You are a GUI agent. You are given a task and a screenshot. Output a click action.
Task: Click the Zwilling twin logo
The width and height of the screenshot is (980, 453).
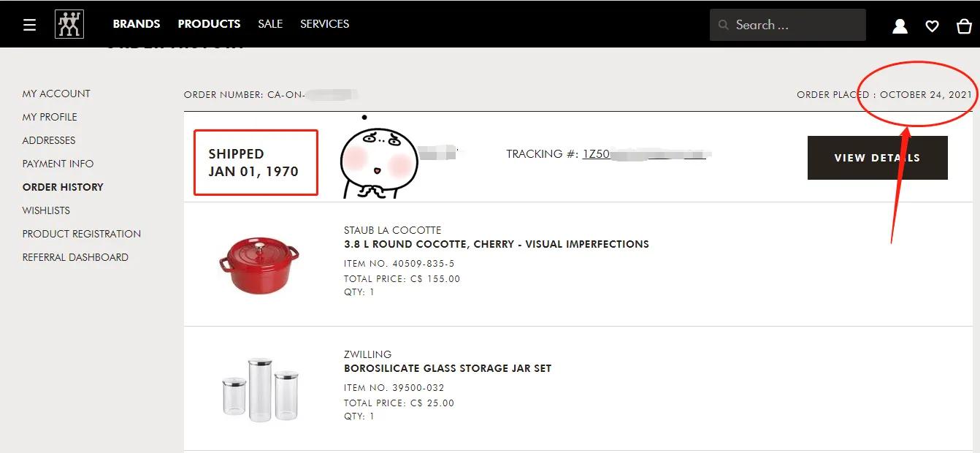[x=69, y=24]
